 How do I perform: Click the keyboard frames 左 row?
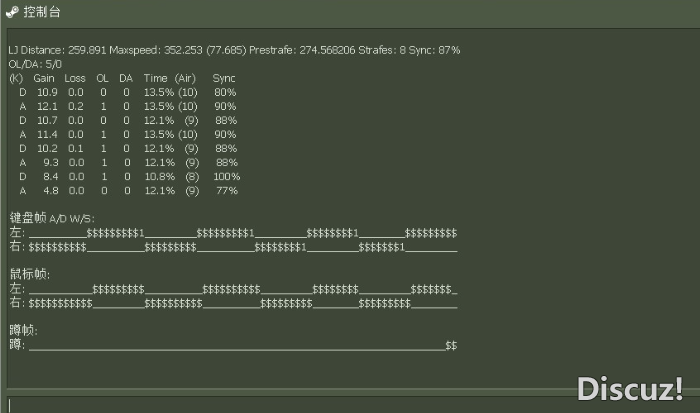pyautogui.click(x=233, y=233)
